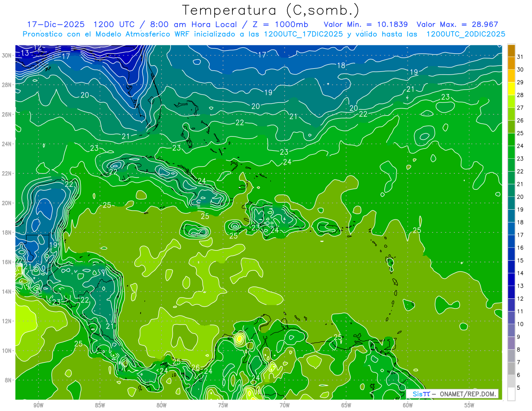Click the "10N" latitude axis label

pos(7,351)
